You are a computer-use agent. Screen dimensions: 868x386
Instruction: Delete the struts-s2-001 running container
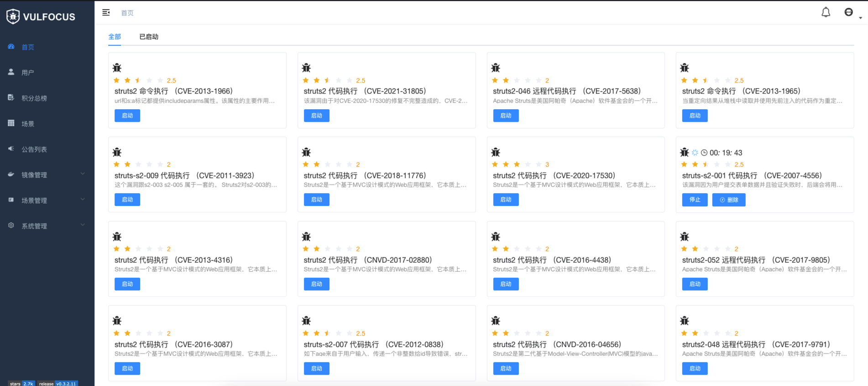[x=729, y=200]
